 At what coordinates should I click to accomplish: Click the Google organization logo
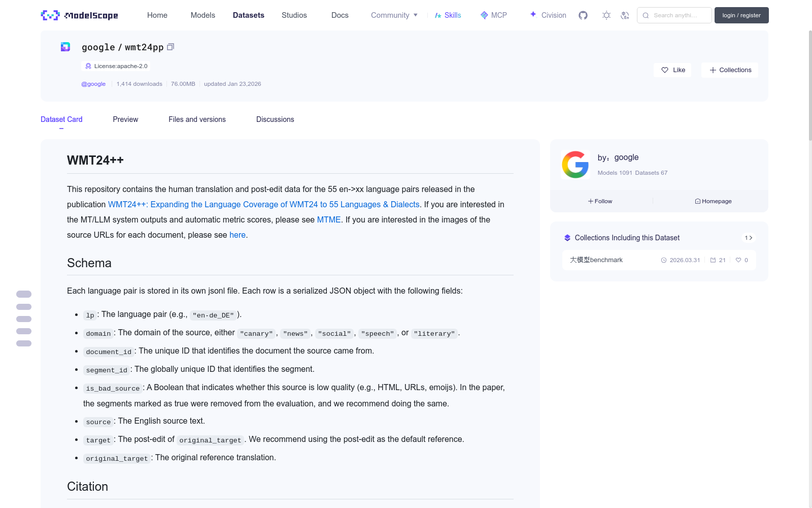click(x=575, y=165)
